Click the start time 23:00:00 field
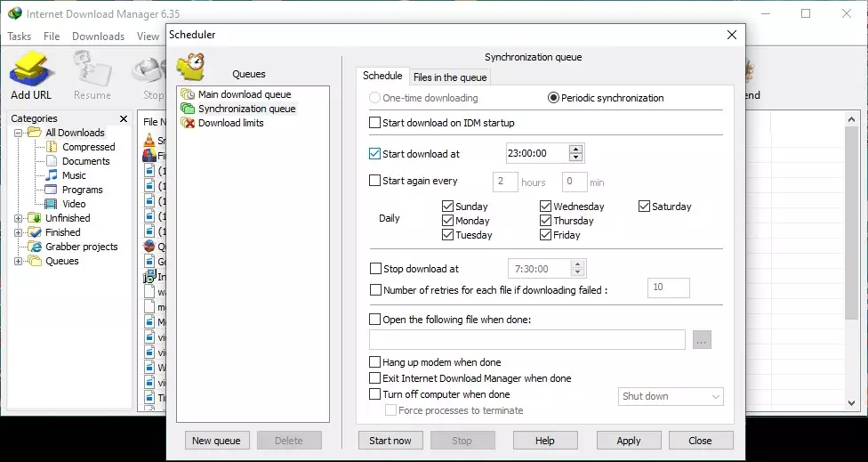This screenshot has height=462, width=868. [x=536, y=154]
